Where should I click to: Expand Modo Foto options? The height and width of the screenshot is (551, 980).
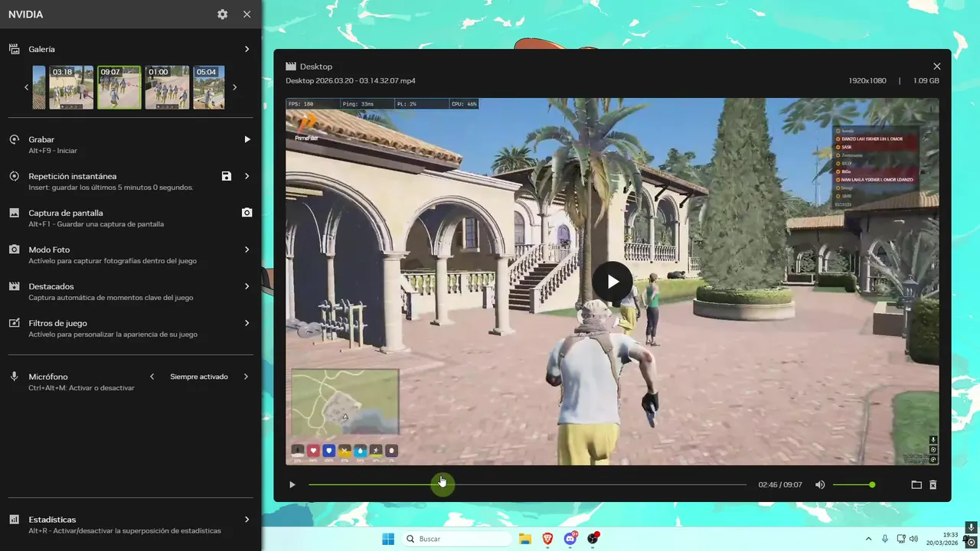point(247,249)
